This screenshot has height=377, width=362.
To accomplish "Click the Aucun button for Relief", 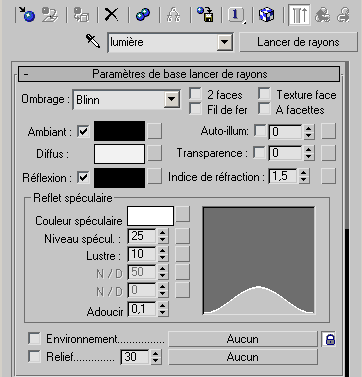I will click(x=243, y=357).
